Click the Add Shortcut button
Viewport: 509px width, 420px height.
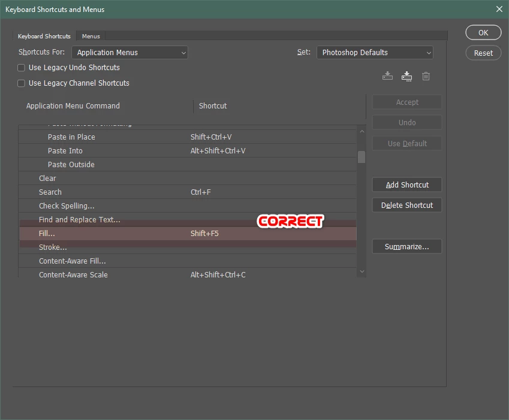[x=407, y=185]
